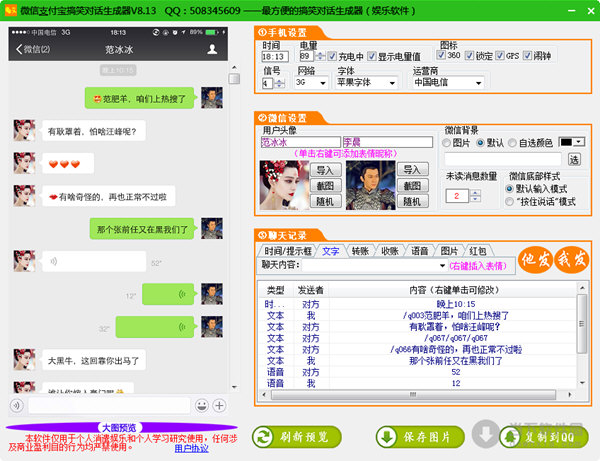Click the voice input icon in preview
Screen dimensions: 600x461
[x=17, y=405]
